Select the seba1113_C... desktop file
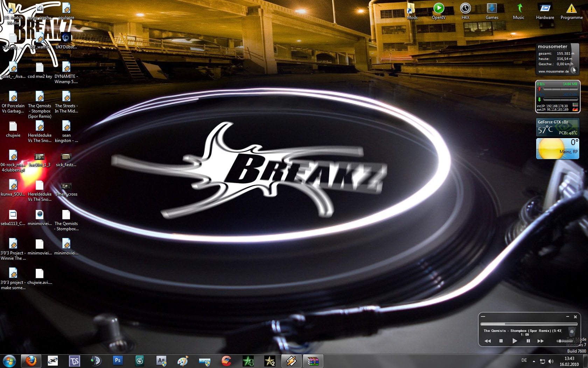588x368 pixels. (13, 217)
